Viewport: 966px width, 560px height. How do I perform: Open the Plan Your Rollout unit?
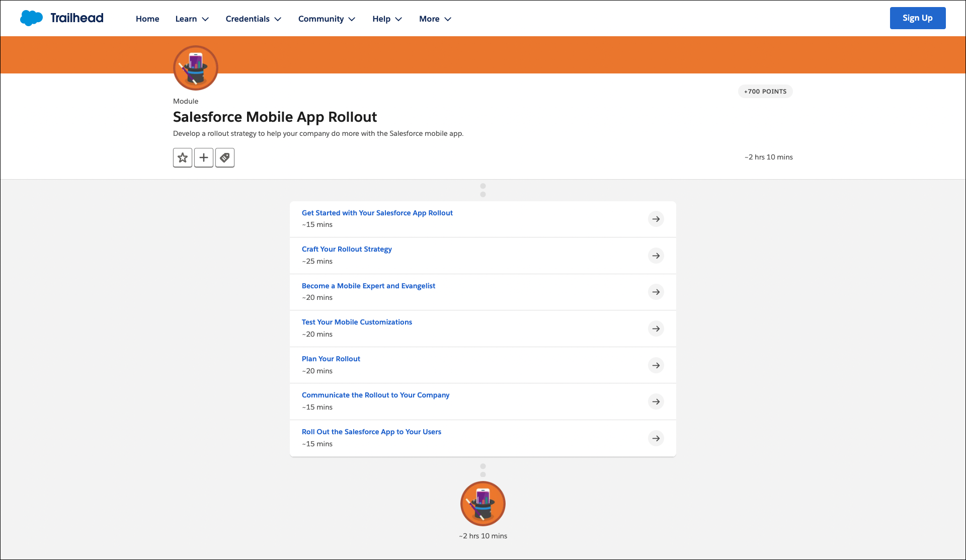click(x=331, y=359)
